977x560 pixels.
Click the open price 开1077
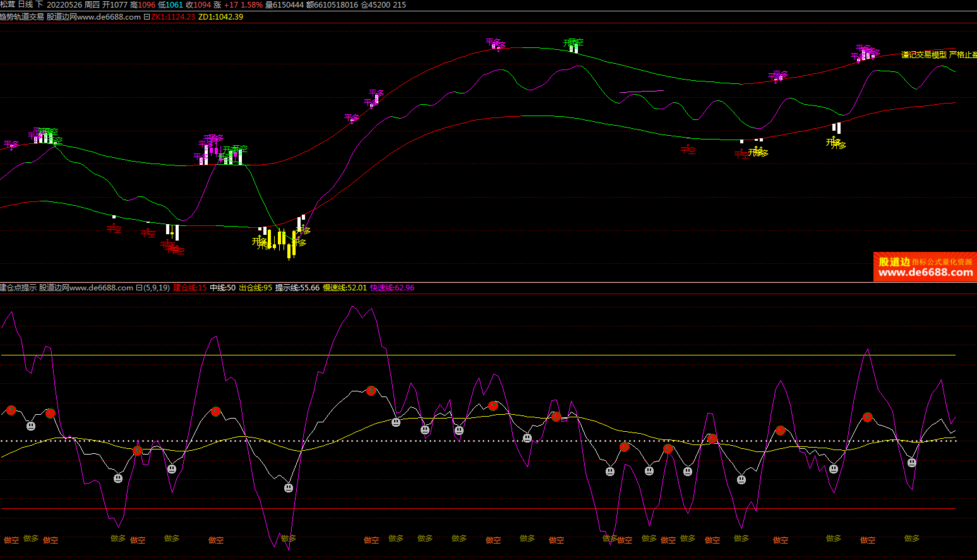(115, 4)
